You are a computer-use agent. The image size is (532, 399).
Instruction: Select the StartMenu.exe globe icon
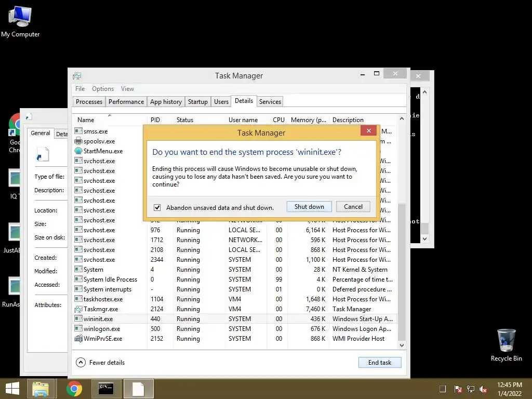click(78, 151)
